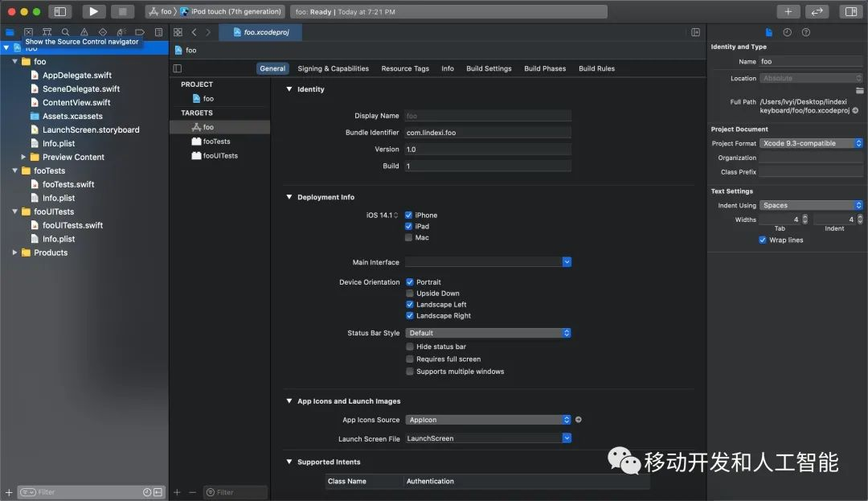Hide the project and targets list
The image size is (868, 501).
point(177,68)
